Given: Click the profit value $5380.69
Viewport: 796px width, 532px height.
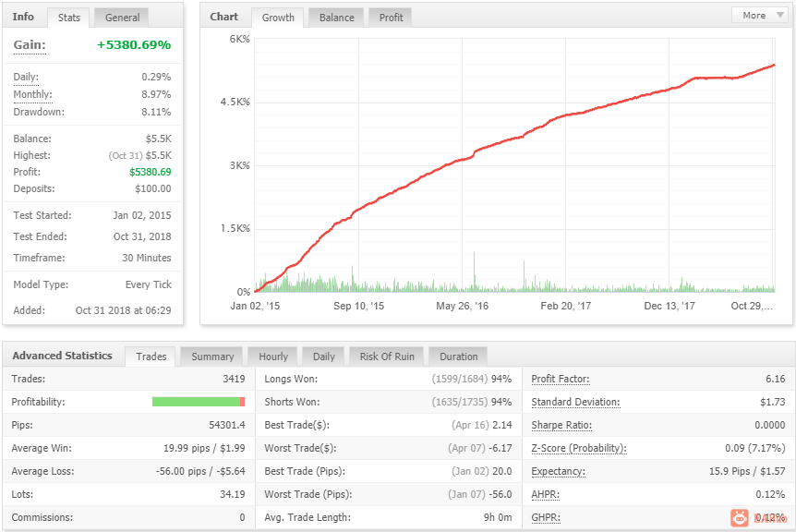Looking at the screenshot, I should pyautogui.click(x=151, y=172).
